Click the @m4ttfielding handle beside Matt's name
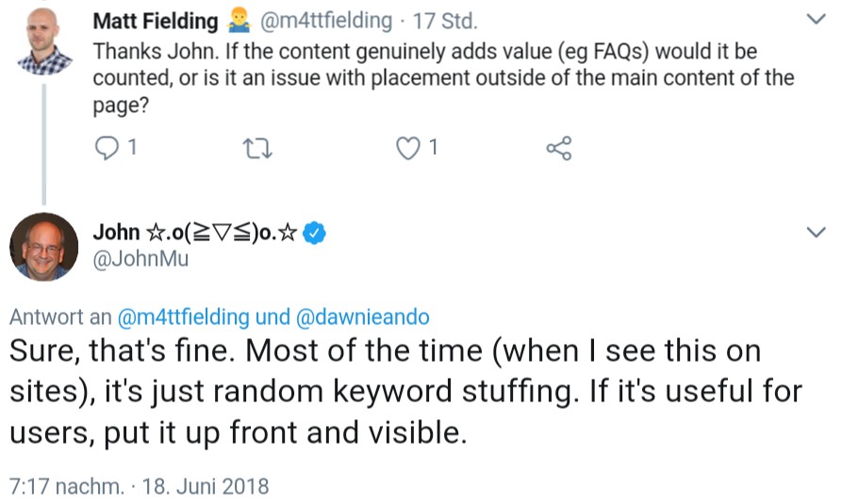 (x=321, y=21)
